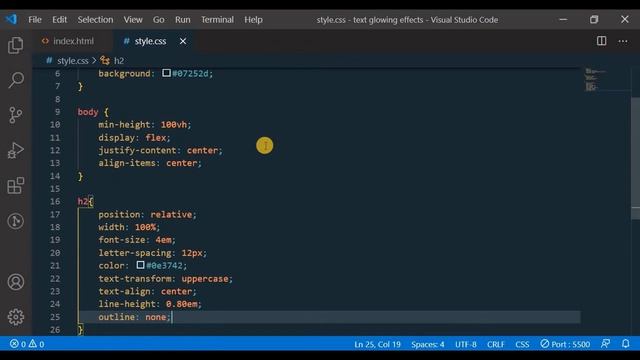Click 'min-height: 100vh;' text
The image size is (640, 360).
144,124
